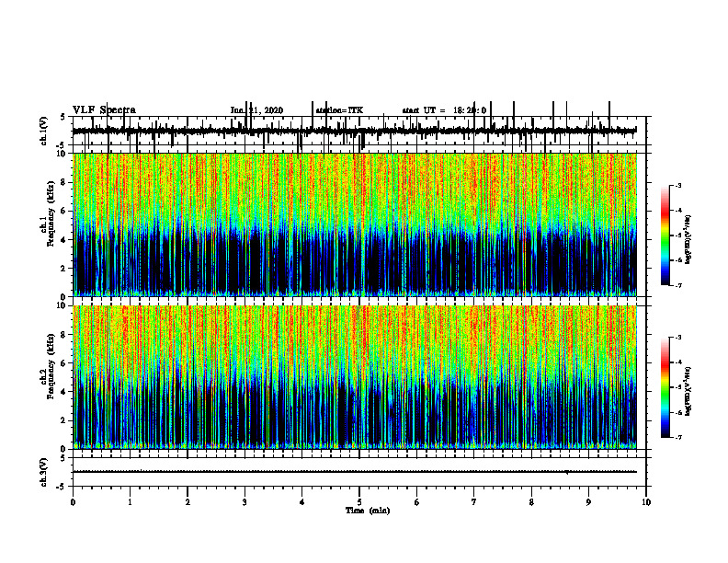The height and width of the screenshot is (563, 728).
Task: Select the "station=ITK" header label
Action: click(x=339, y=110)
